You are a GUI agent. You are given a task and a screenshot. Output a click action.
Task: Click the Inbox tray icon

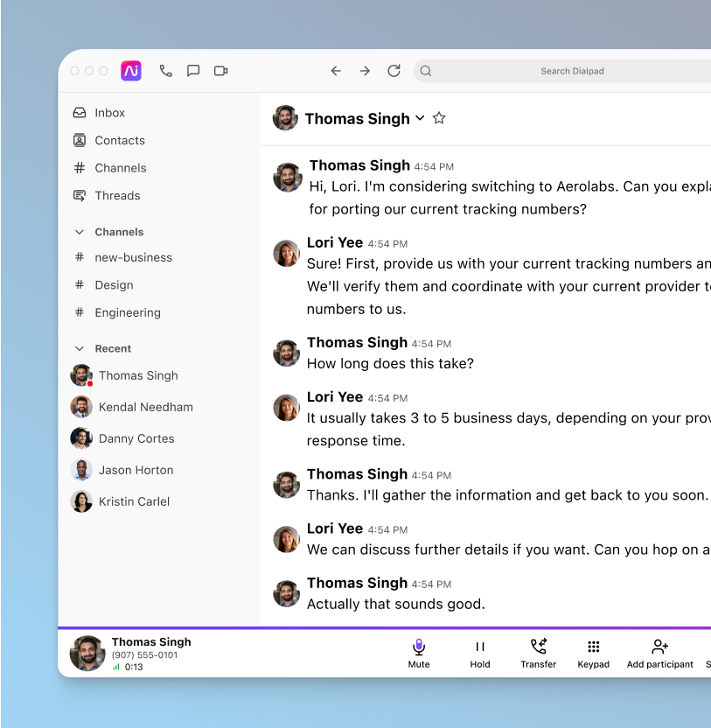click(80, 113)
